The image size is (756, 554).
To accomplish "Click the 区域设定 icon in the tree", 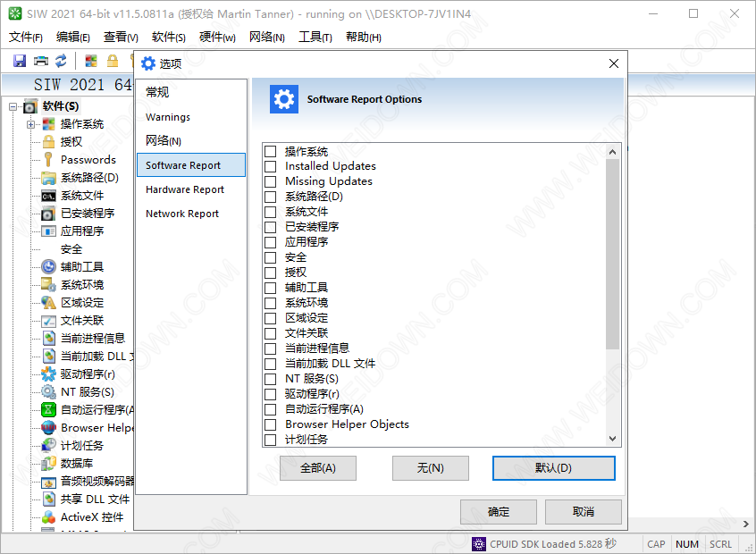I will point(48,302).
